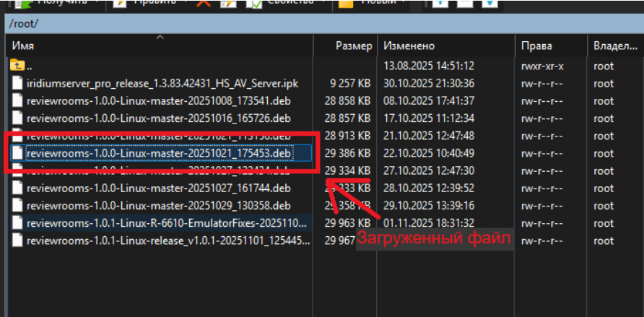Click the 29 334 KB size cell
This screenshot has width=644, height=317.
[347, 170]
